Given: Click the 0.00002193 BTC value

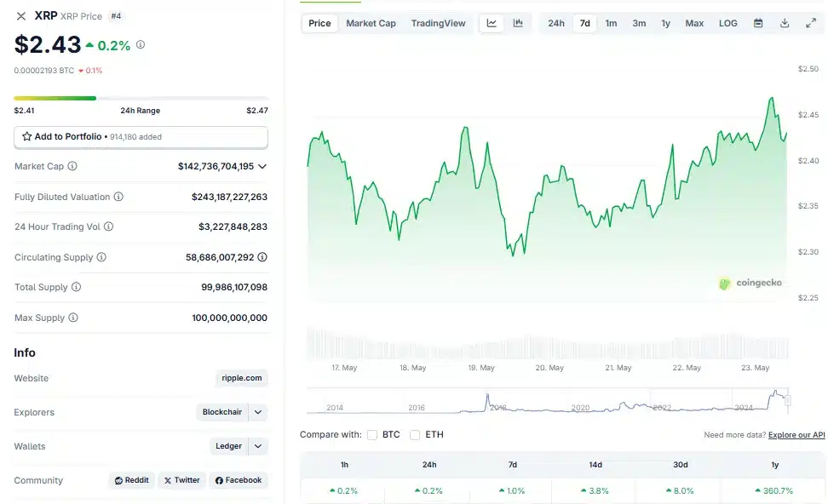Looking at the screenshot, I should coord(44,70).
